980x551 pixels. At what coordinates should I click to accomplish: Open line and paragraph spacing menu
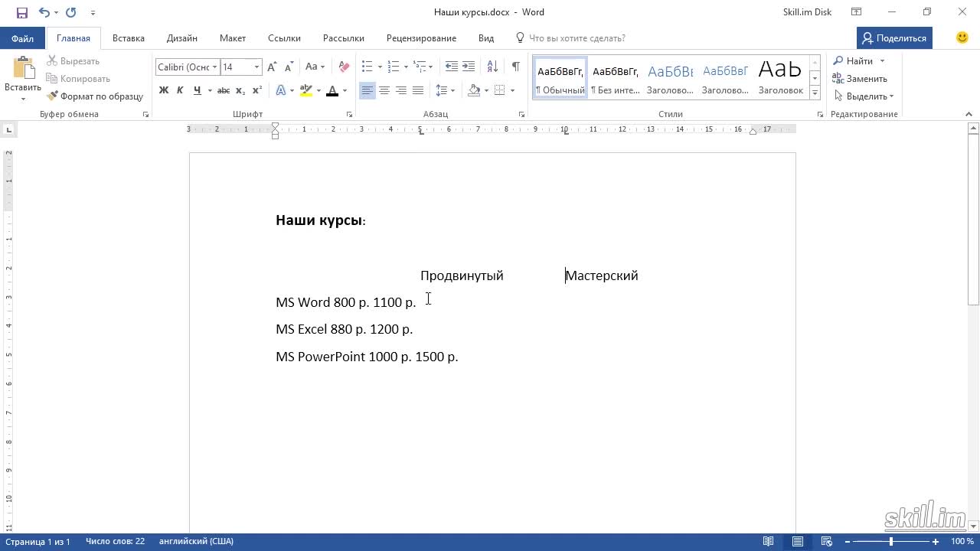tap(442, 90)
